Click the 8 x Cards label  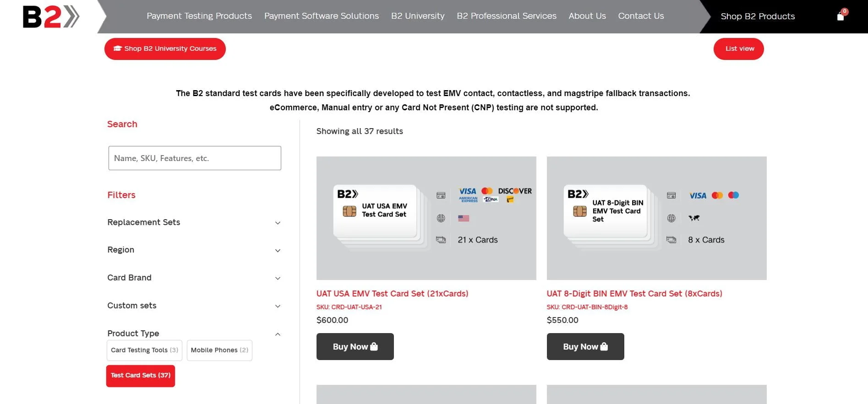click(706, 240)
